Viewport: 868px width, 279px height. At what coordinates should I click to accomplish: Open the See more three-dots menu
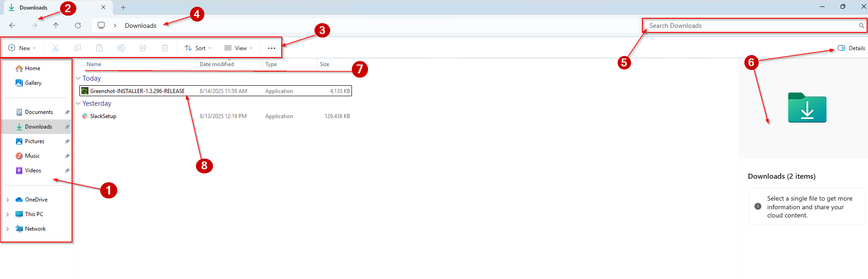(272, 48)
